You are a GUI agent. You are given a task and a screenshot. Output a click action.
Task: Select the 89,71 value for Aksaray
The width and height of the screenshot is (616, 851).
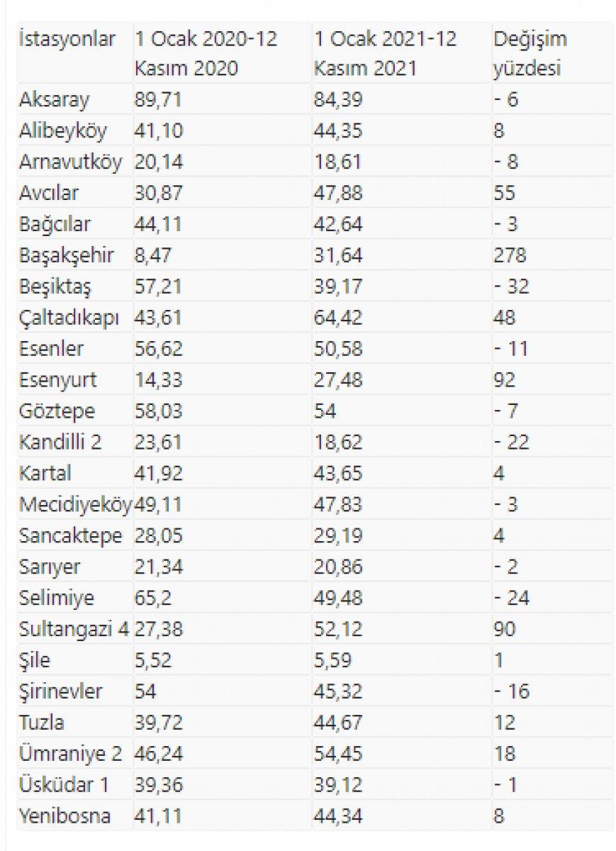159,99
